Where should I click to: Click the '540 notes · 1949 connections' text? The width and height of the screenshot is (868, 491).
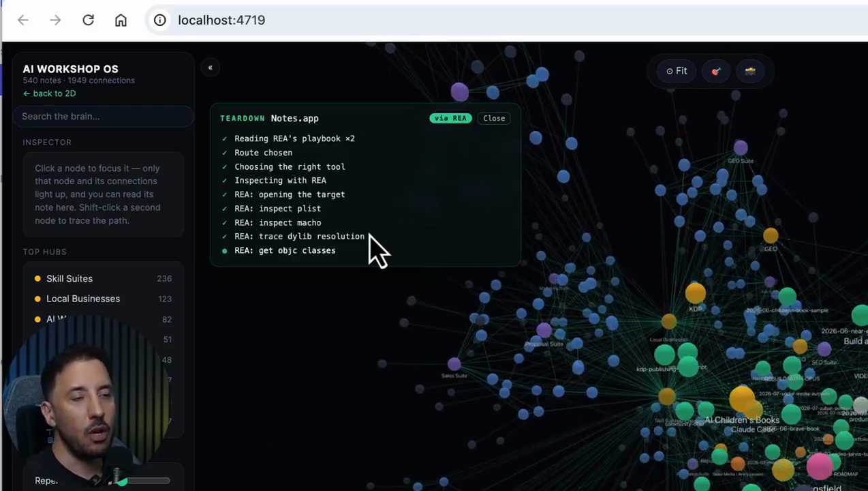[x=78, y=80]
